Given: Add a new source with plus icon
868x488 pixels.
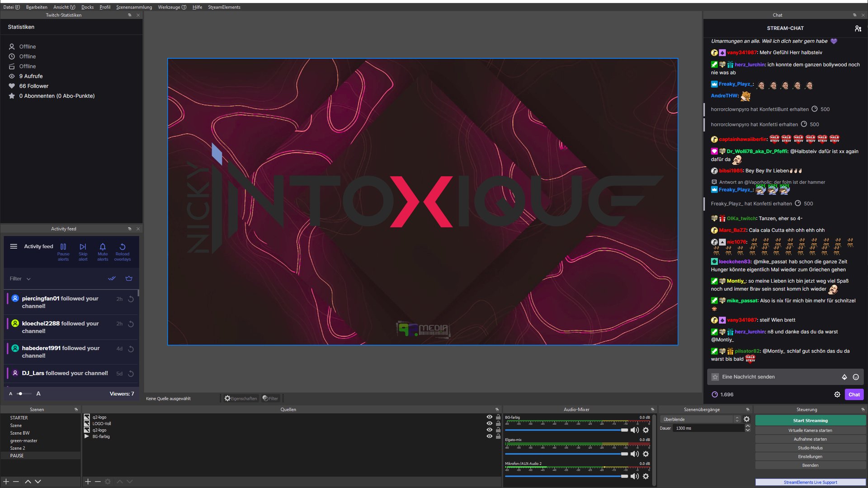Looking at the screenshot, I should pos(88,482).
